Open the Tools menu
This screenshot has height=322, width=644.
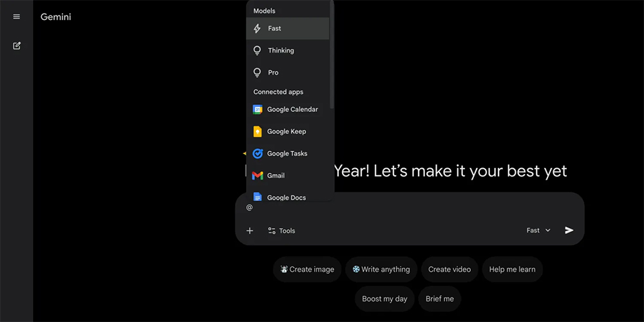pos(281,231)
